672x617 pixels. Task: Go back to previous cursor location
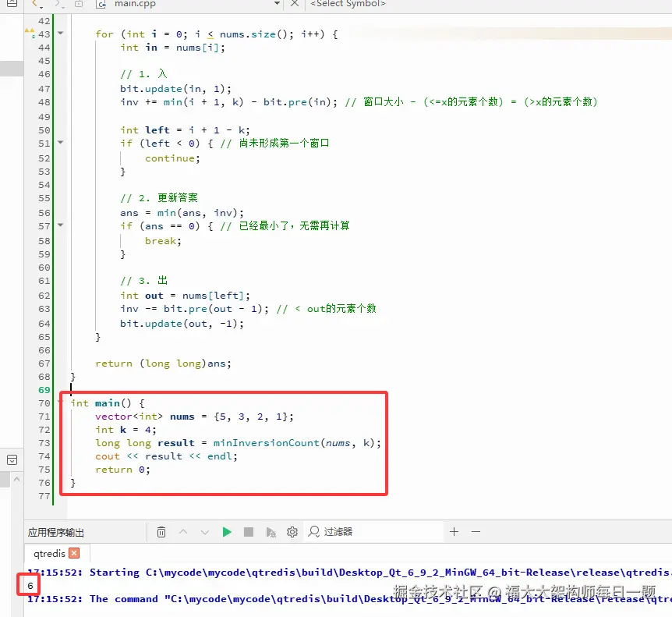coord(36,4)
